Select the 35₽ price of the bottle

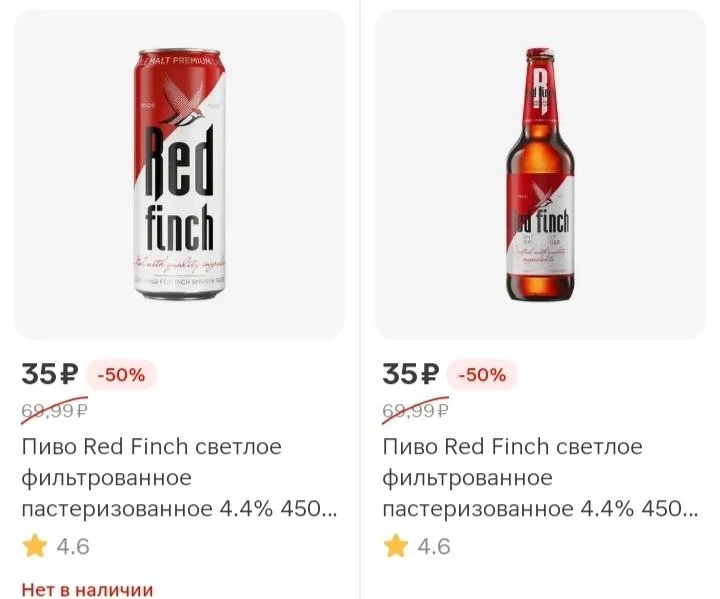tap(411, 374)
